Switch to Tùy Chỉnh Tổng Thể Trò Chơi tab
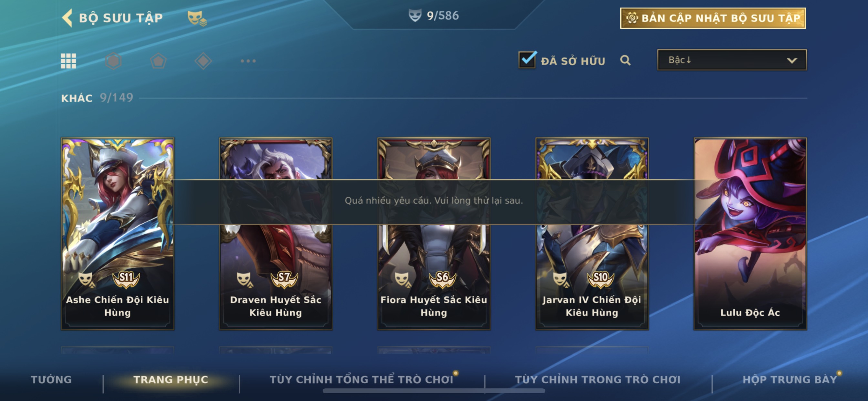The image size is (868, 401). [361, 379]
